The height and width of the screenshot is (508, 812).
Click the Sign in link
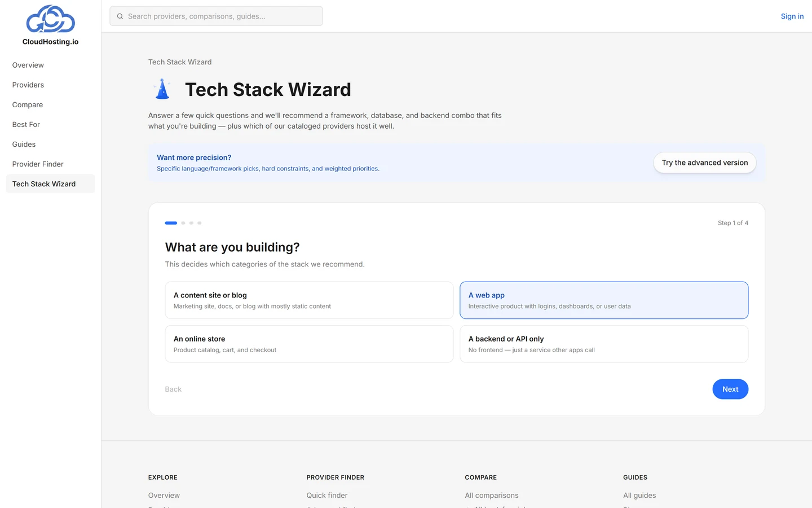(x=792, y=16)
